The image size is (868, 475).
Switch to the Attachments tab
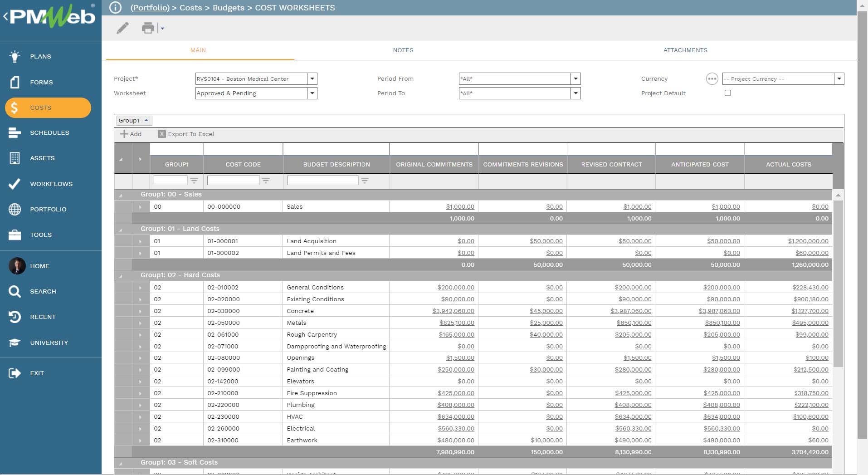click(x=685, y=50)
